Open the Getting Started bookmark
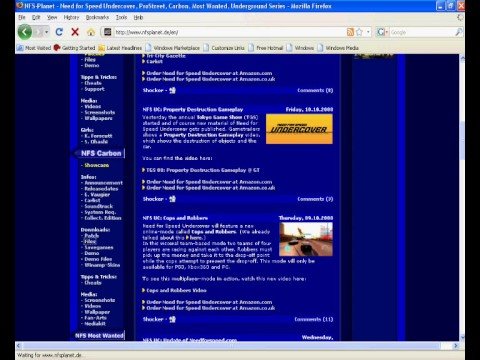 pos(75,48)
